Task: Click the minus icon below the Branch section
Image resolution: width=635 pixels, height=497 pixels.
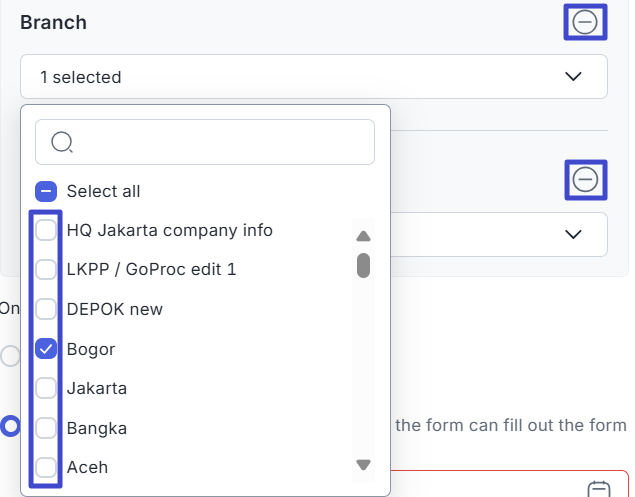Action: coord(585,179)
